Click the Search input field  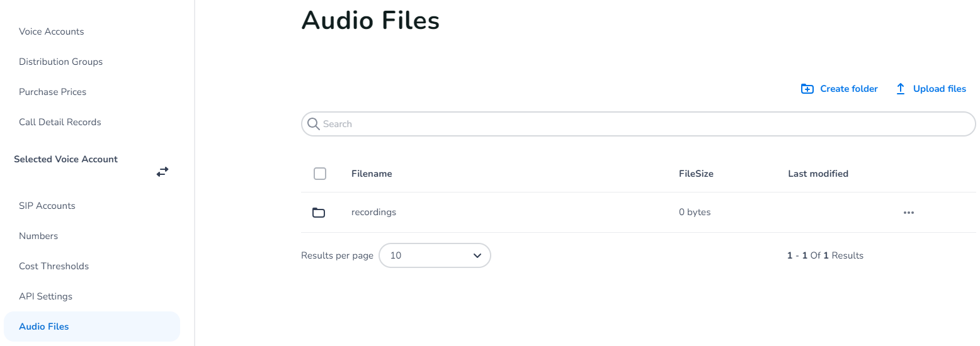[642, 124]
